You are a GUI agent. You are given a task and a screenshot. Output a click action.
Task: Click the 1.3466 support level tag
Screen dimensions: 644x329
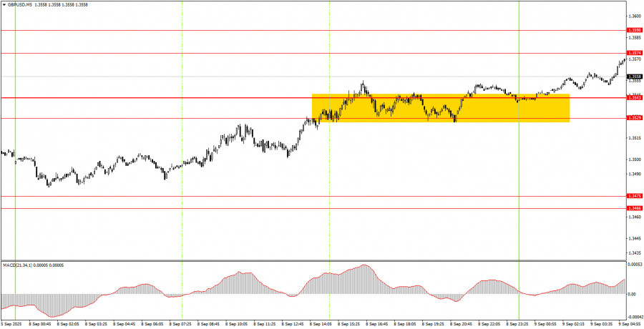coord(634,208)
